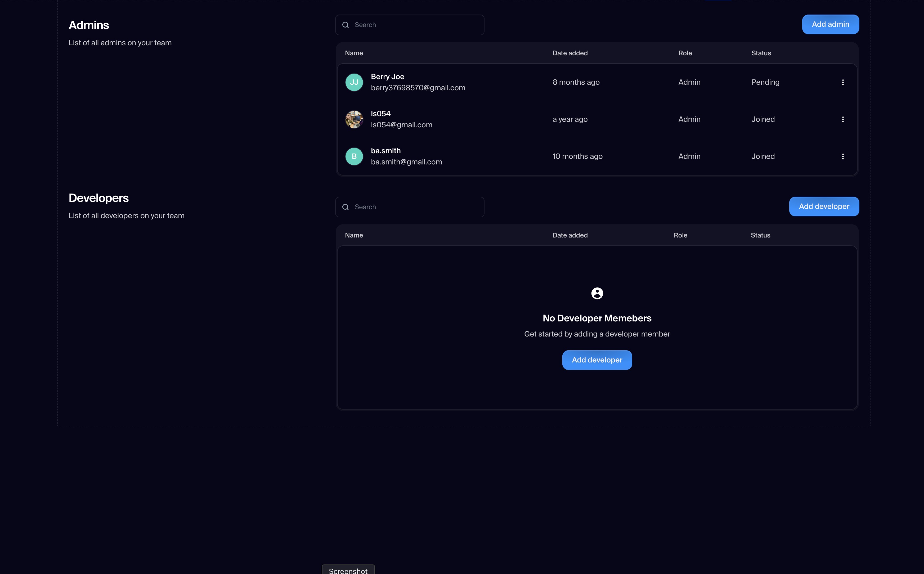Click the Joined status for ba.smith

[x=763, y=156]
